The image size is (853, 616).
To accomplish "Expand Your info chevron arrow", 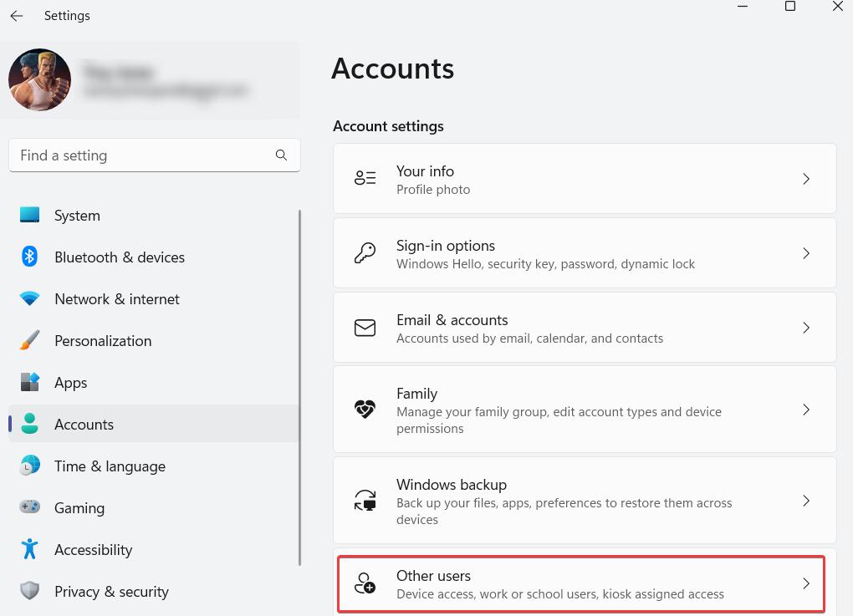I will pos(806,179).
